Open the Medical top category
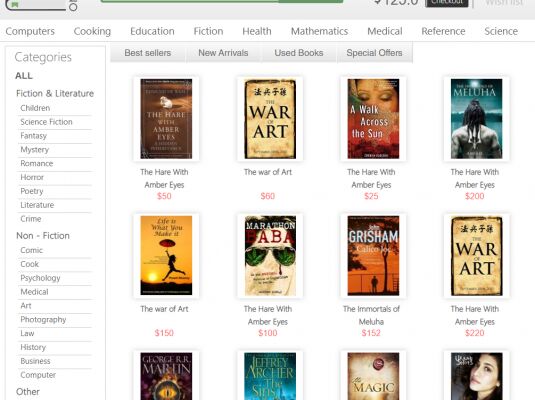535x400 pixels. click(385, 31)
